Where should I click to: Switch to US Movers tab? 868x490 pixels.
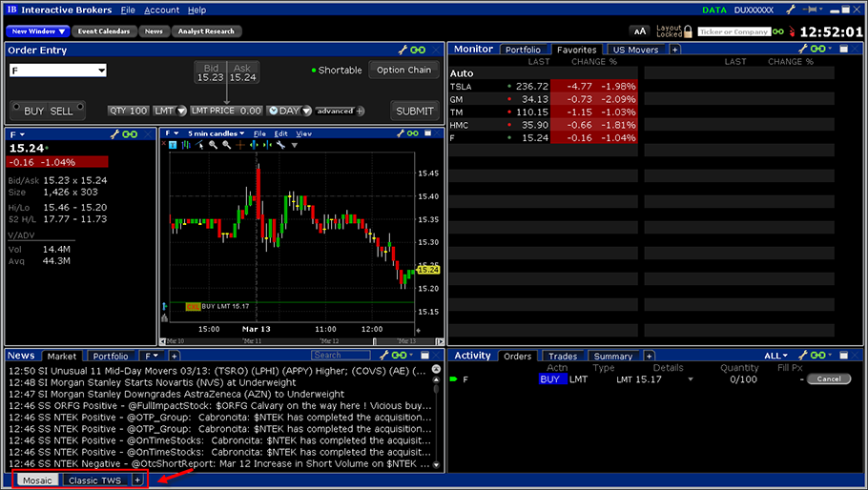pyautogui.click(x=635, y=50)
